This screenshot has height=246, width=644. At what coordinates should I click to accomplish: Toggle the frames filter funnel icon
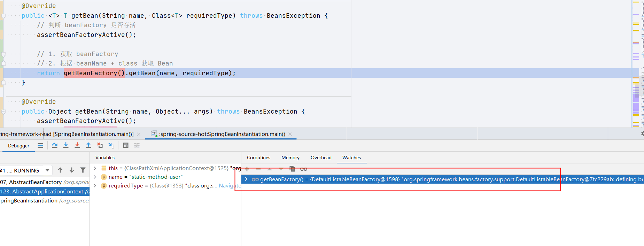[x=83, y=170]
